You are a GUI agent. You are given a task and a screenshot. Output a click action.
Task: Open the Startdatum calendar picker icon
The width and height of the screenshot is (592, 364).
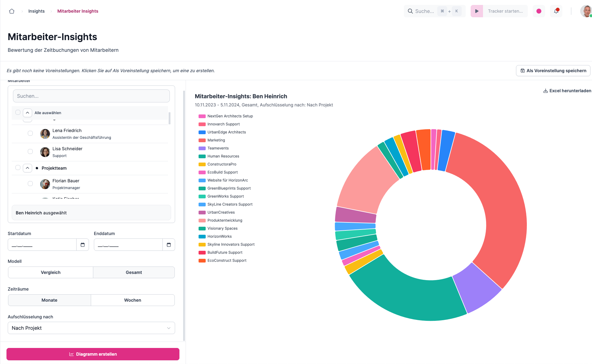point(82,245)
